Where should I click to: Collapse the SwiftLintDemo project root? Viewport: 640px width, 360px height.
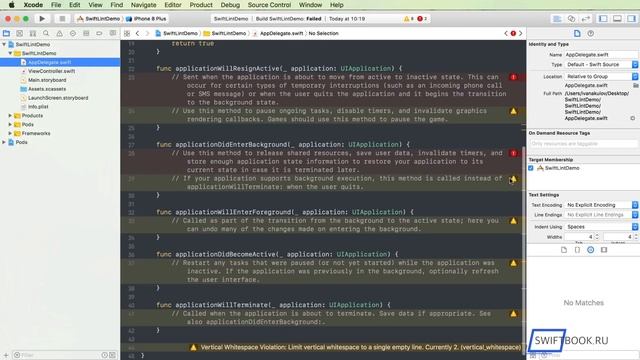click(x=4, y=44)
